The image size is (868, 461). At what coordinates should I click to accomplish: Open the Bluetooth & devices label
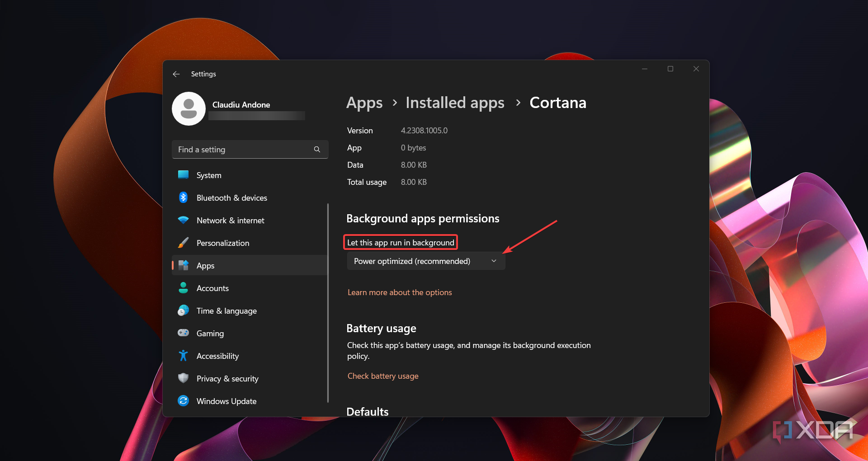(232, 198)
